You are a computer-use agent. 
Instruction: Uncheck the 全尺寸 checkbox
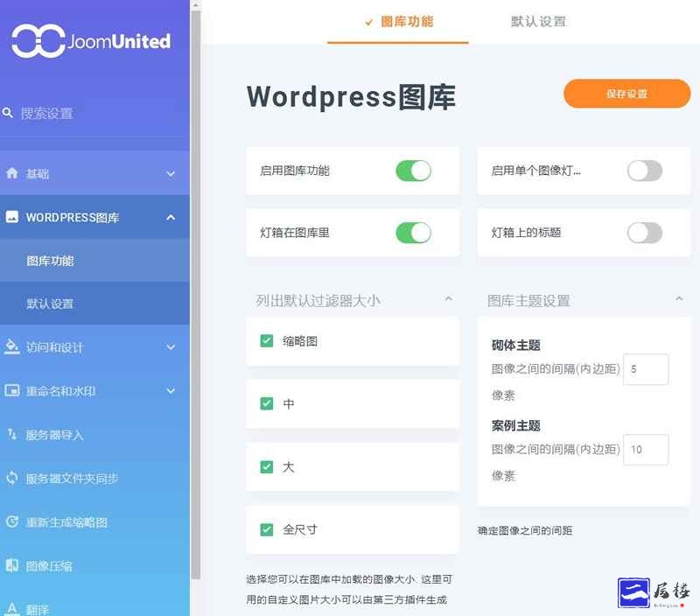267,529
